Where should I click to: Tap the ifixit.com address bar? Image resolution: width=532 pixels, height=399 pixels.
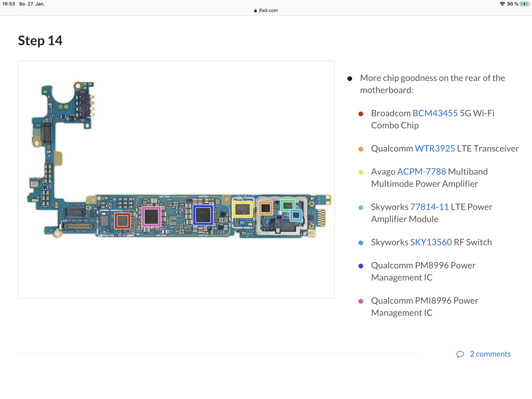pos(266,10)
